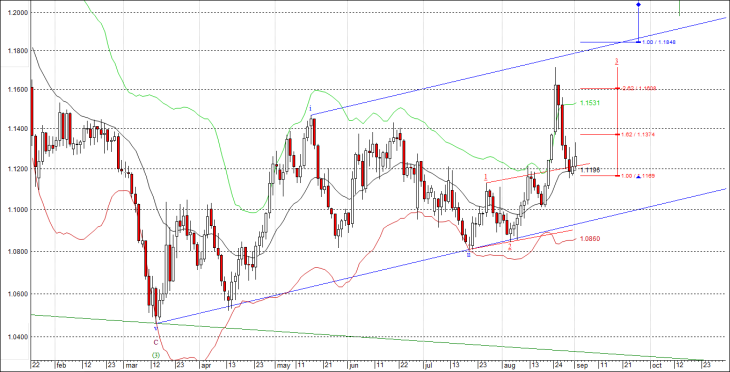Screen dimensions: 730x372
Task: Click the green (3) wave label
Action: (156, 355)
